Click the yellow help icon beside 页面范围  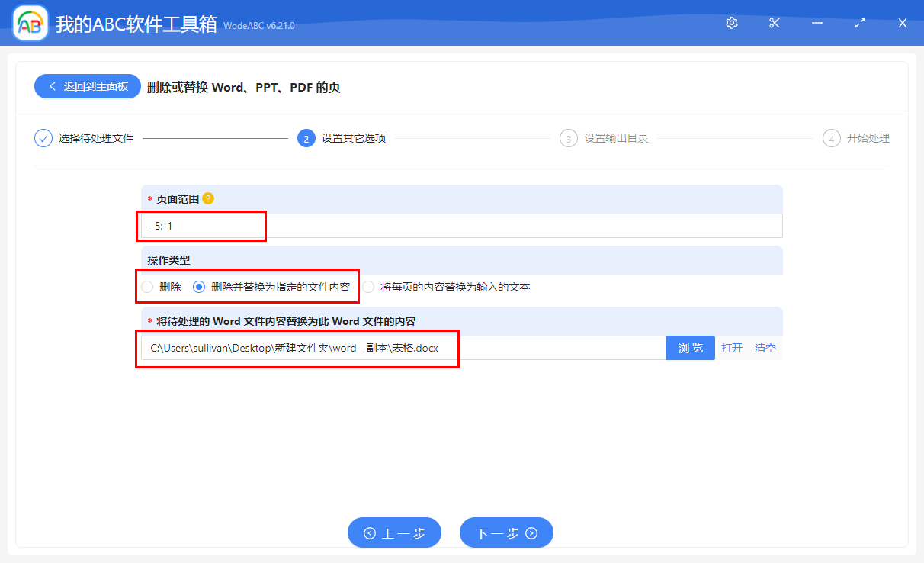[205, 198]
